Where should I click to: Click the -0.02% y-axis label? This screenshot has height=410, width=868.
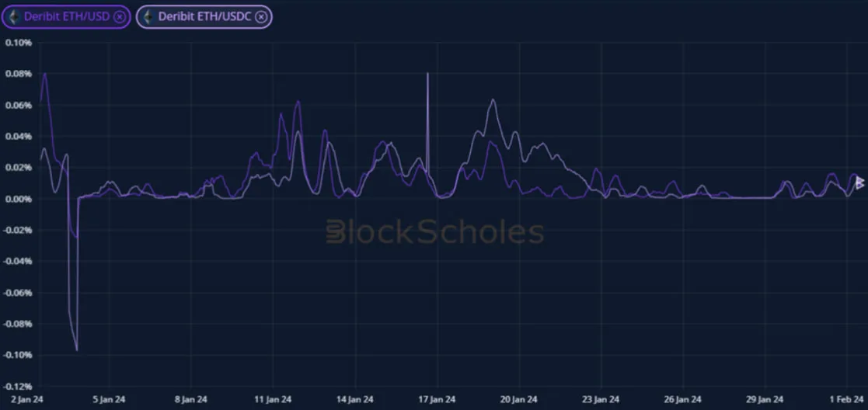[18, 230]
